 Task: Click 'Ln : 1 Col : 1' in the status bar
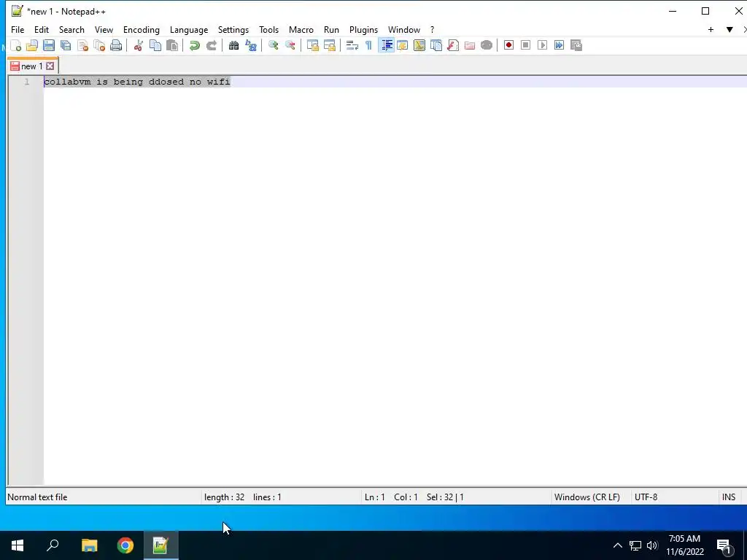(x=391, y=497)
